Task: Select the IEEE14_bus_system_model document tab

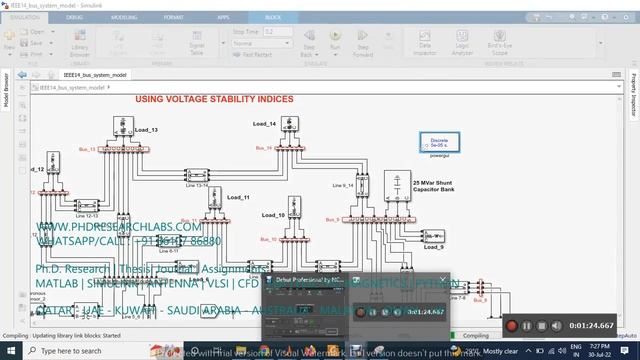Action: (x=95, y=75)
